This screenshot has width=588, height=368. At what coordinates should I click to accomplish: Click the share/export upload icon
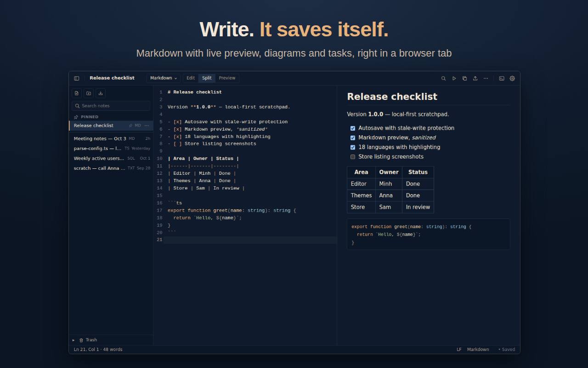tap(475, 78)
